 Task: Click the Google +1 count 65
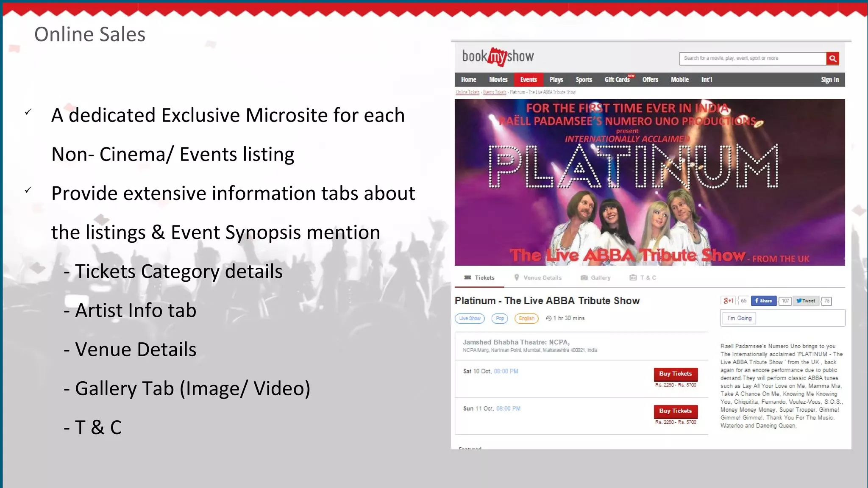pyautogui.click(x=744, y=301)
